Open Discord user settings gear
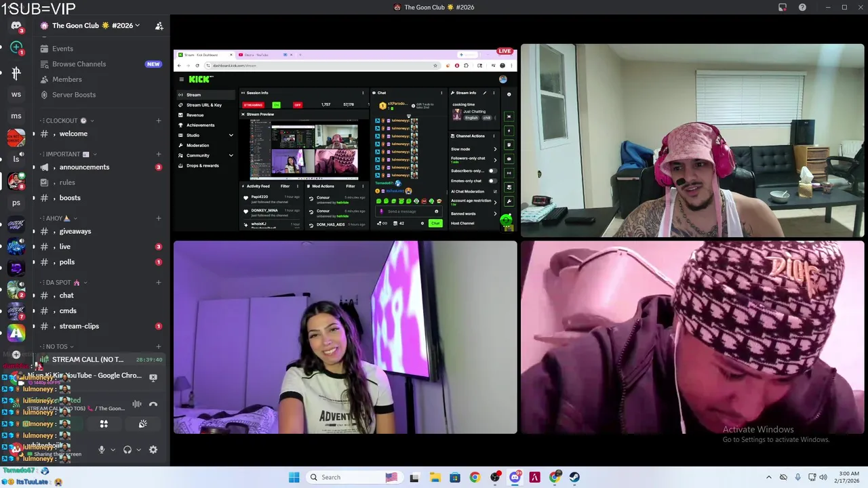 pyautogui.click(x=153, y=449)
